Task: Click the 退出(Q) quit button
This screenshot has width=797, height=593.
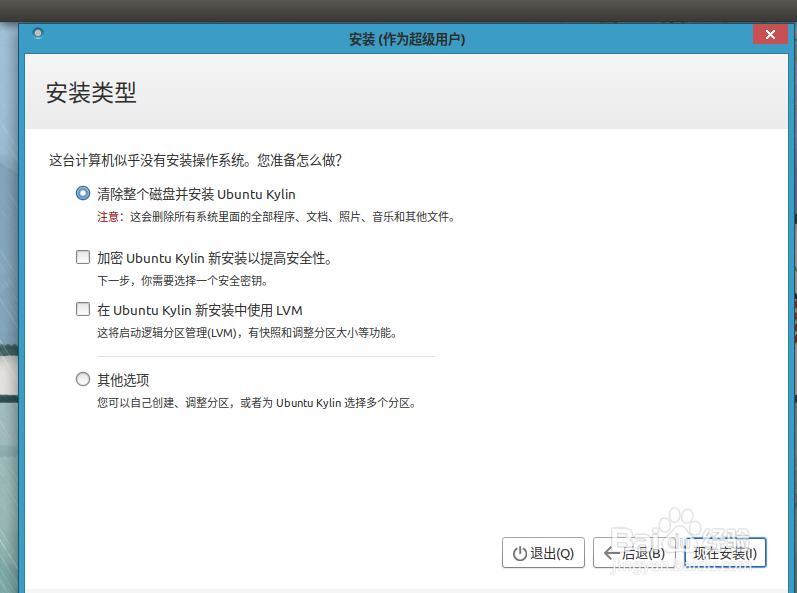Action: click(x=543, y=553)
